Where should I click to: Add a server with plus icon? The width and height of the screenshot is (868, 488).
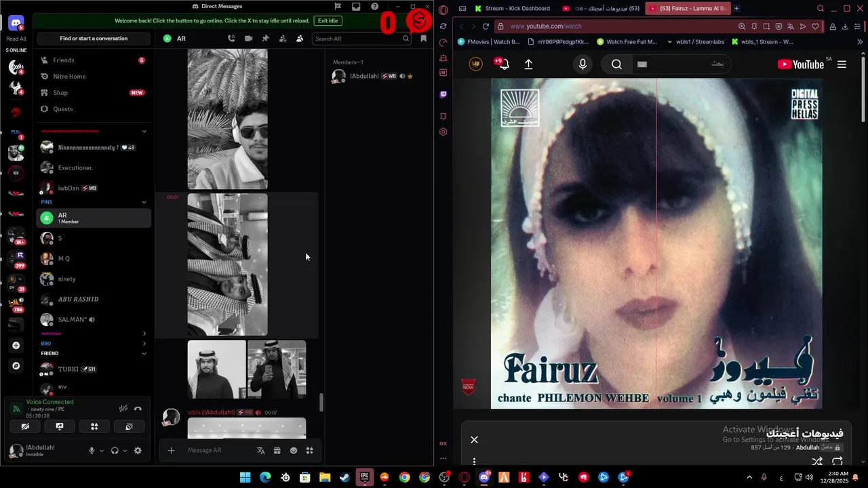tap(16, 345)
